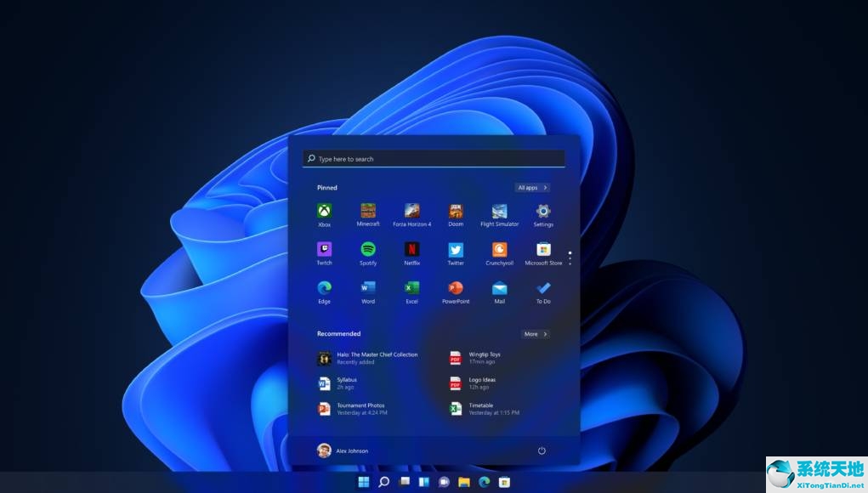Open the Spotify app
This screenshot has height=493, width=868.
(368, 252)
